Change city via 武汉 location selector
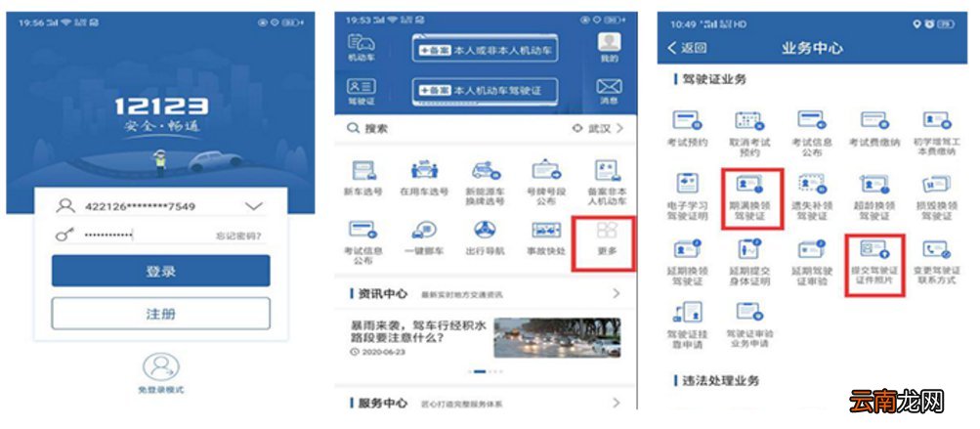Screen dimensions: 980x429 coord(598,128)
